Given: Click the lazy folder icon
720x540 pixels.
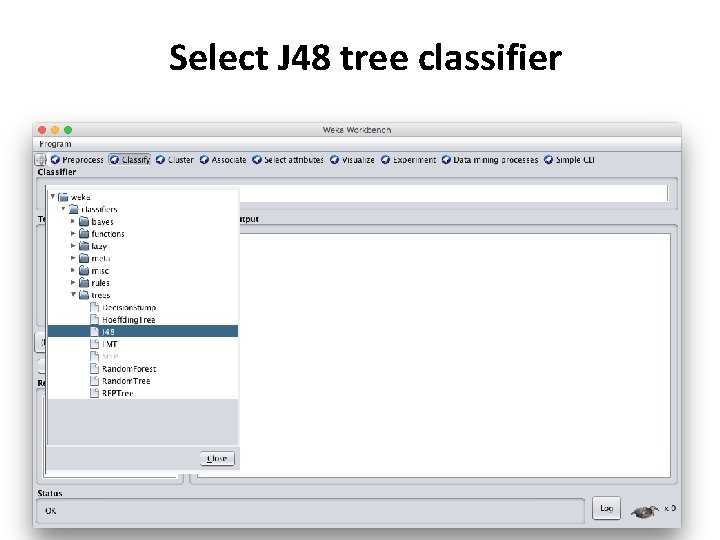Looking at the screenshot, I should [x=84, y=246].
